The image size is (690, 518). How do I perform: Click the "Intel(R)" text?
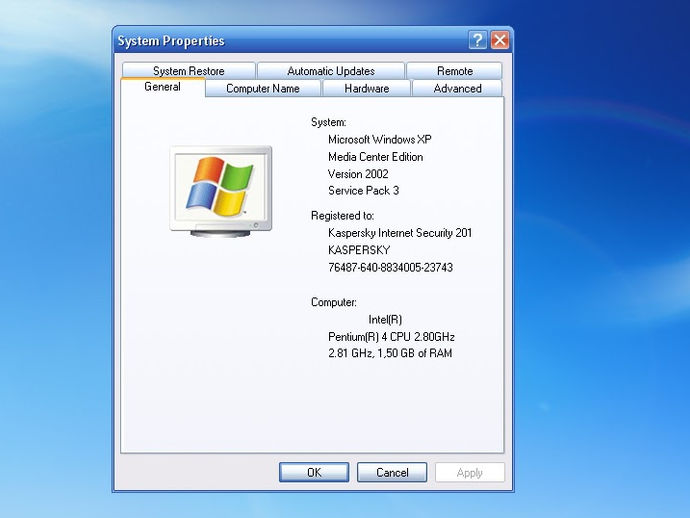coord(385,320)
